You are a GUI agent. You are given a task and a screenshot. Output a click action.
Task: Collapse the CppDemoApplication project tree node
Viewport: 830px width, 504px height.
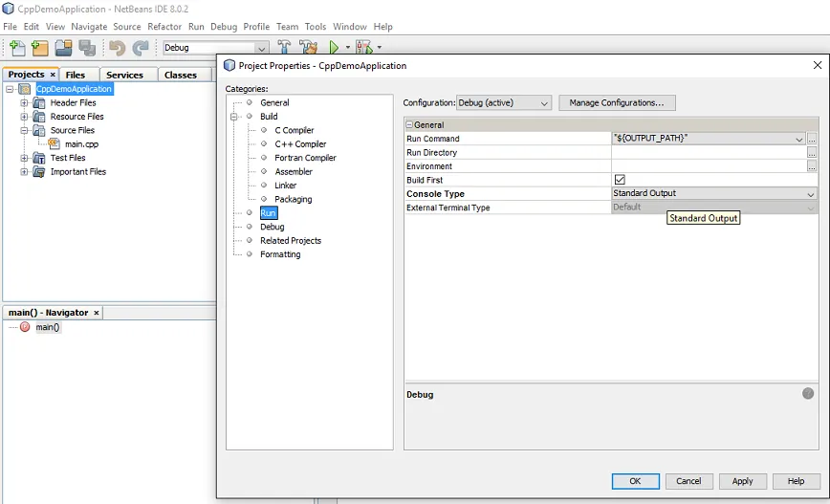point(10,89)
